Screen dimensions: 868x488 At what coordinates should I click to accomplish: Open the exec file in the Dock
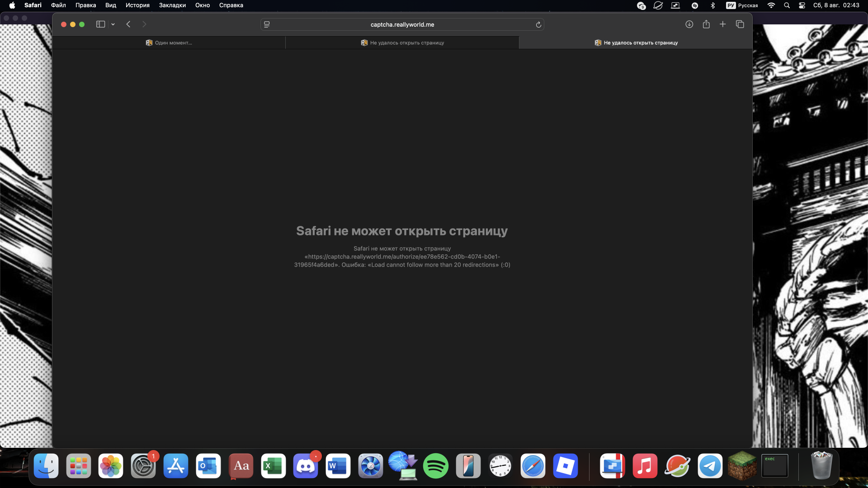pyautogui.click(x=775, y=466)
